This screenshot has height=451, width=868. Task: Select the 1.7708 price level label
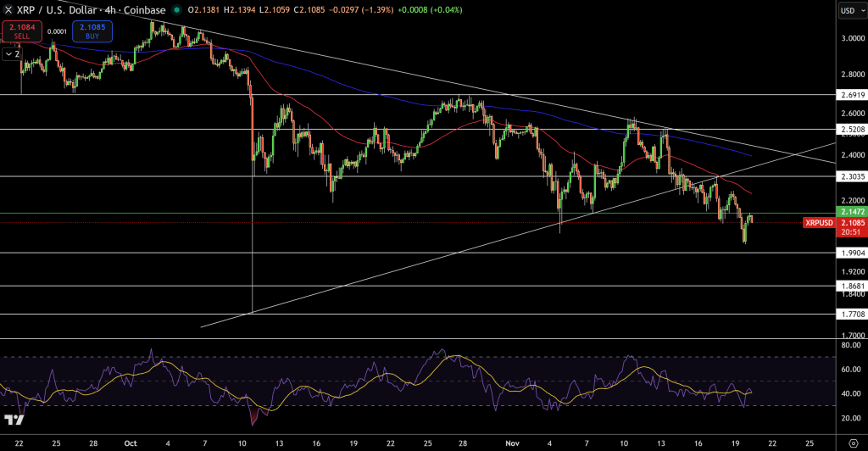(852, 315)
